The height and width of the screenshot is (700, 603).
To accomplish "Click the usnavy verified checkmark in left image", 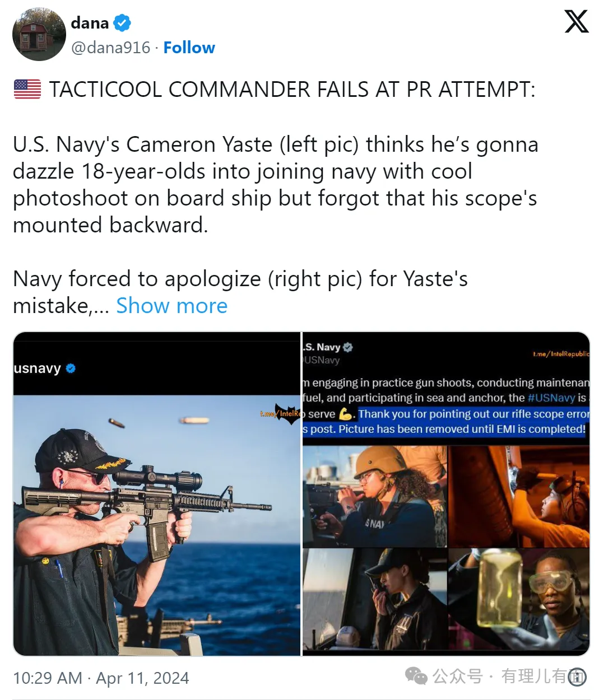I will 71,368.
